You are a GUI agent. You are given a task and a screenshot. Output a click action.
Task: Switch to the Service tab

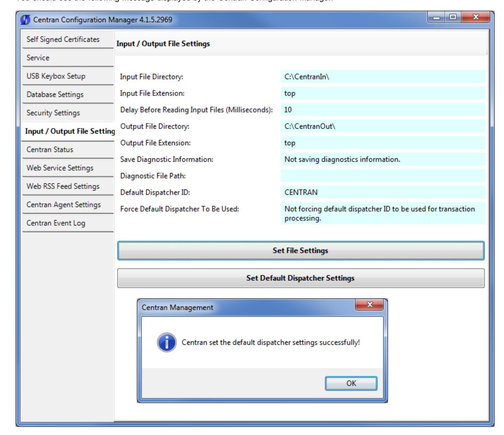tap(68, 58)
